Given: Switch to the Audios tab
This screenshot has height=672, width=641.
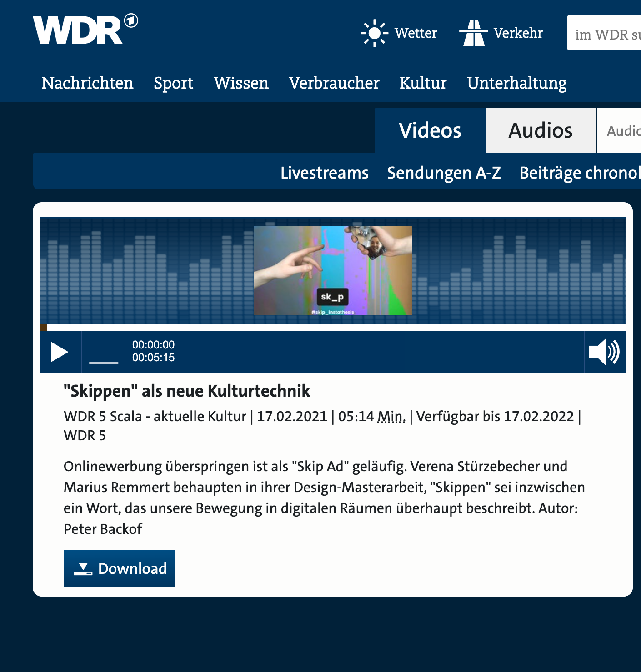Looking at the screenshot, I should pyautogui.click(x=541, y=130).
